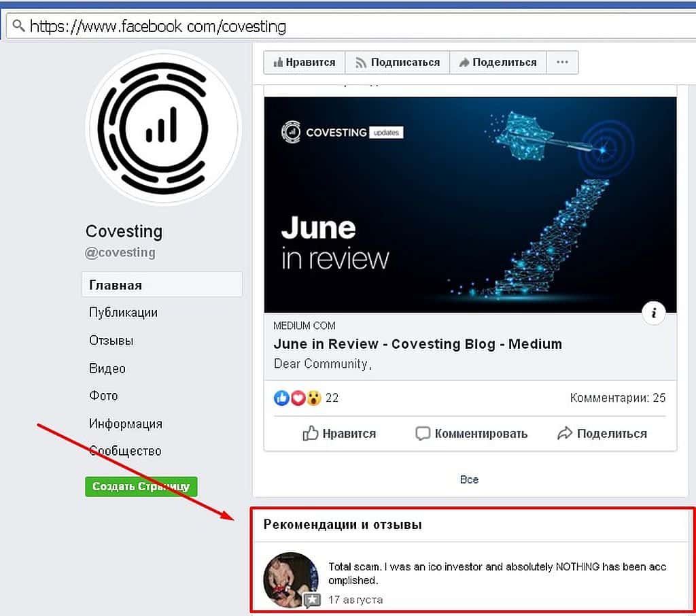
Task: Click the green Создать Страницу button
Action: (x=141, y=486)
